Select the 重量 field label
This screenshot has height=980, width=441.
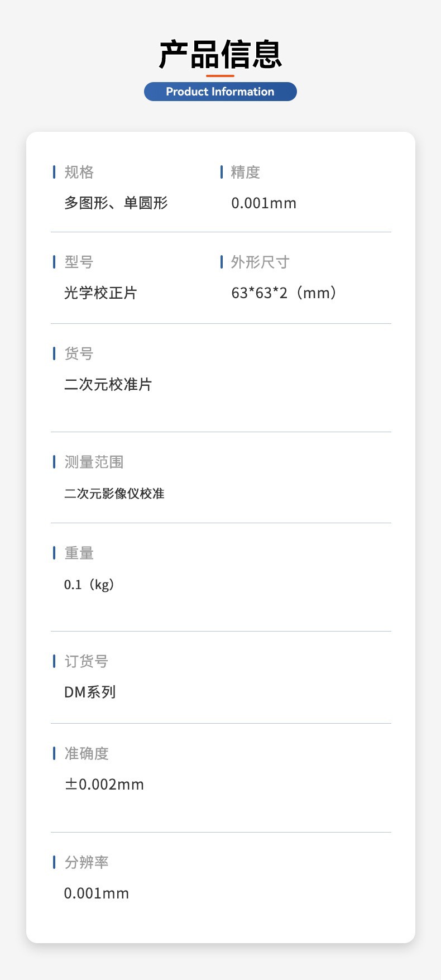[x=79, y=553]
